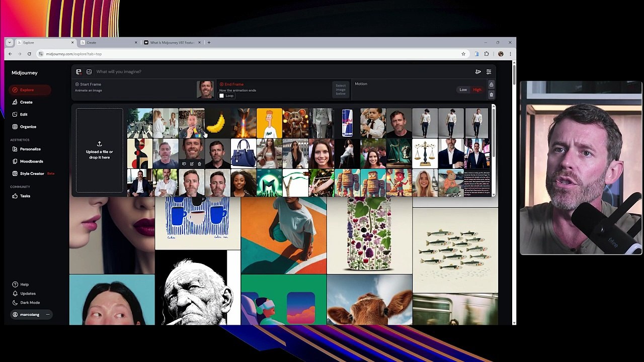Open the Chrome profile avatar

point(501,54)
